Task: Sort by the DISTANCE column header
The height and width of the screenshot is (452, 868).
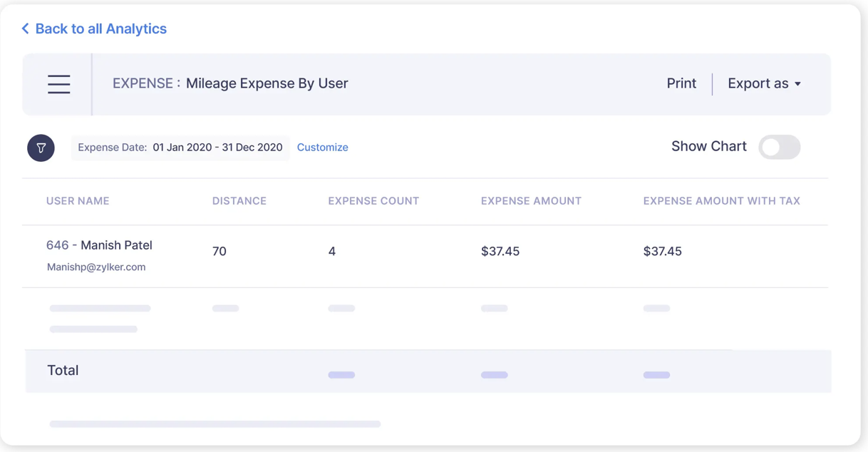Action: [239, 201]
